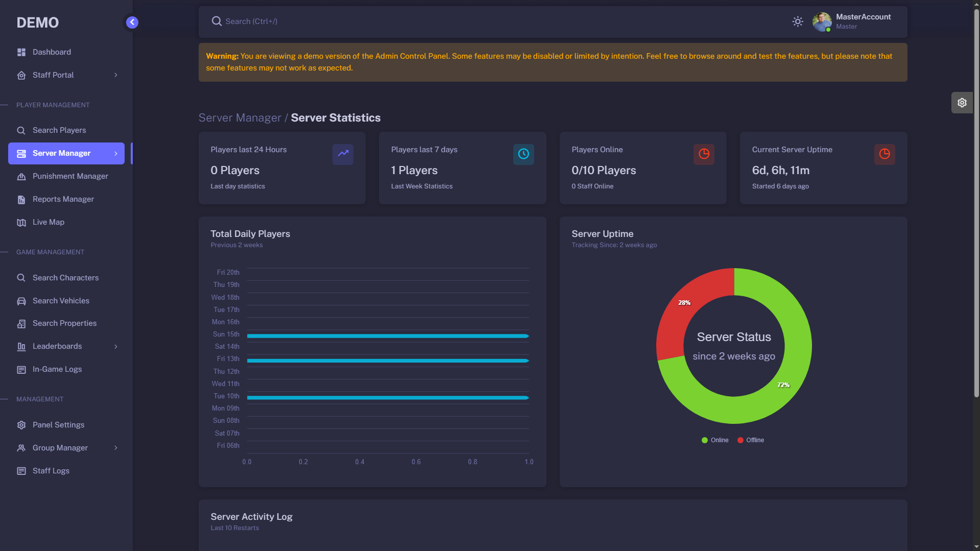This screenshot has height=551, width=980.
Task: Go to Search Vehicles page
Action: [61, 301]
